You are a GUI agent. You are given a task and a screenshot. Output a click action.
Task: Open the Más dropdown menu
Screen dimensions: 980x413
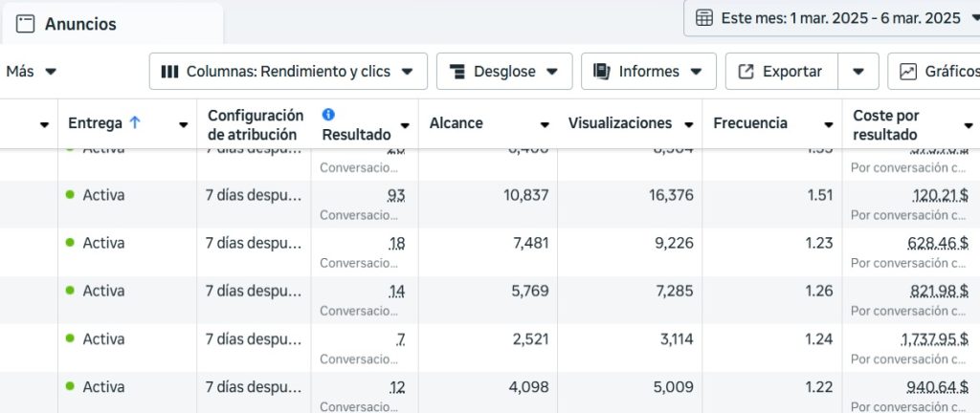point(32,71)
